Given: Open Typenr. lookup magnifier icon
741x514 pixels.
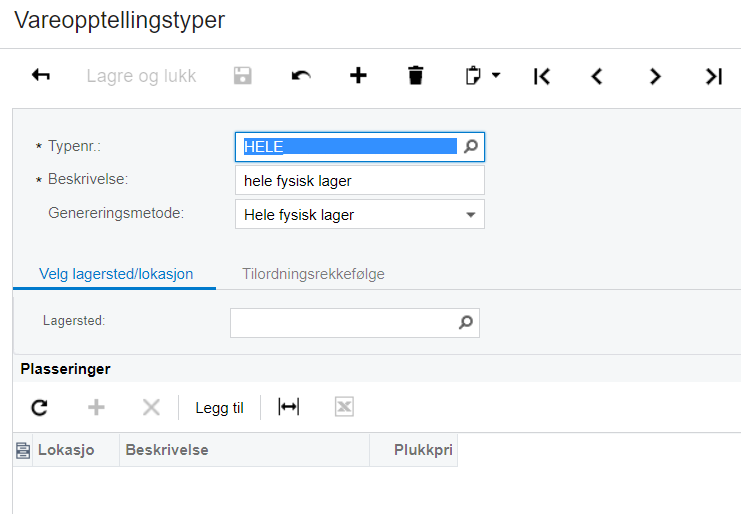Looking at the screenshot, I should [x=471, y=146].
